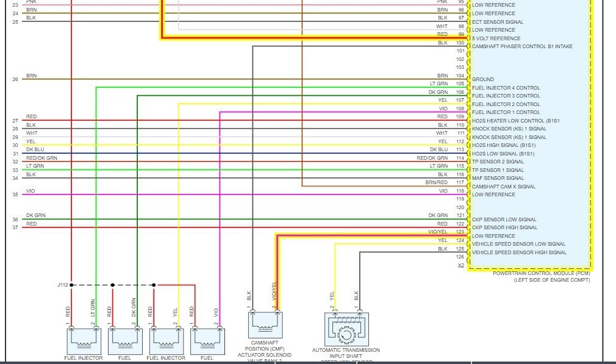Click 'CAMSHAFT PHASER CONTROL B1 INTAKE' label

coord(522,46)
